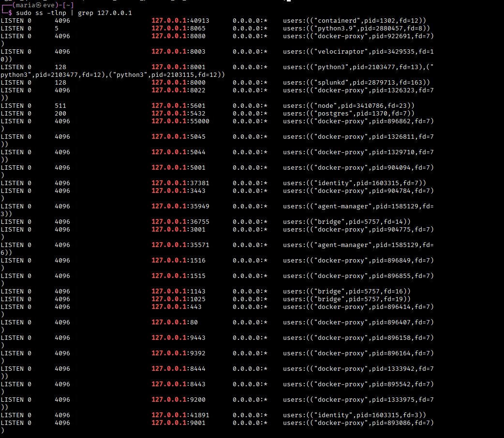Click address 127.0.0.1:8443
The image size is (504, 438).
(x=178, y=383)
